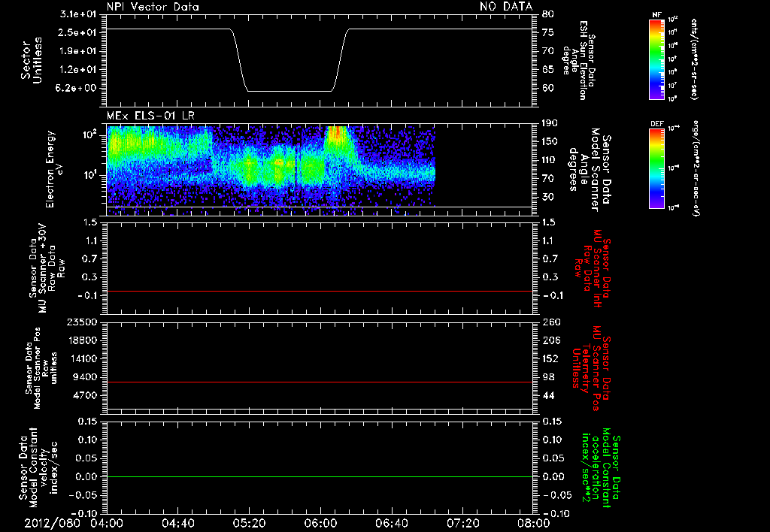Click the white sun elevation curve's flat minimum
This screenshot has height=532, width=770.
click(290, 91)
